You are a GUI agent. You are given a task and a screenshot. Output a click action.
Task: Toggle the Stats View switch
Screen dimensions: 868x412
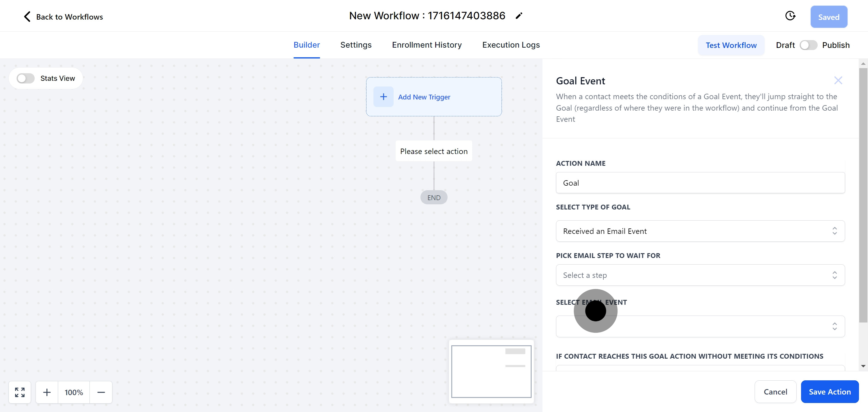click(x=26, y=78)
